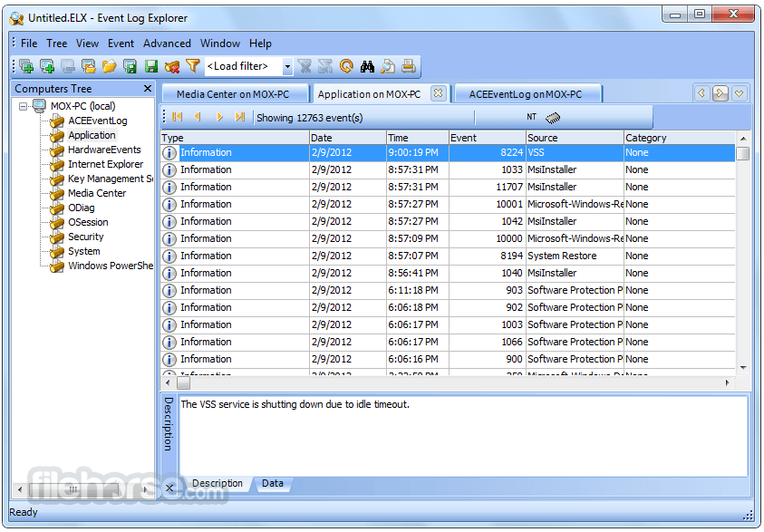Go to the next event arrow

pyautogui.click(x=219, y=117)
